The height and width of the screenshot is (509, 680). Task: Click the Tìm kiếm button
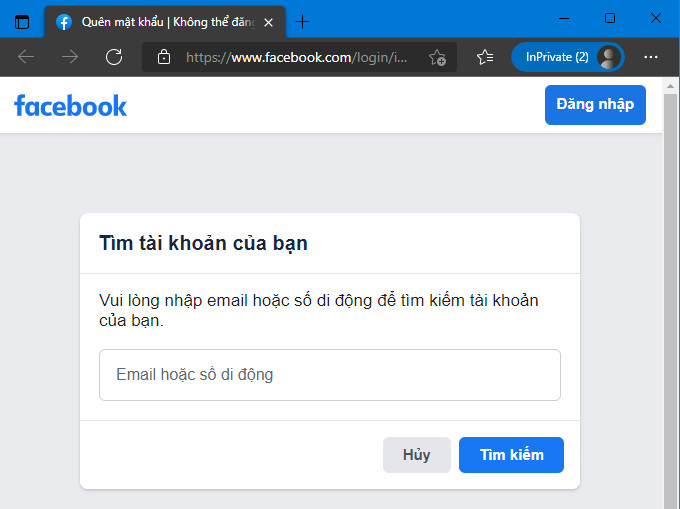(x=511, y=455)
